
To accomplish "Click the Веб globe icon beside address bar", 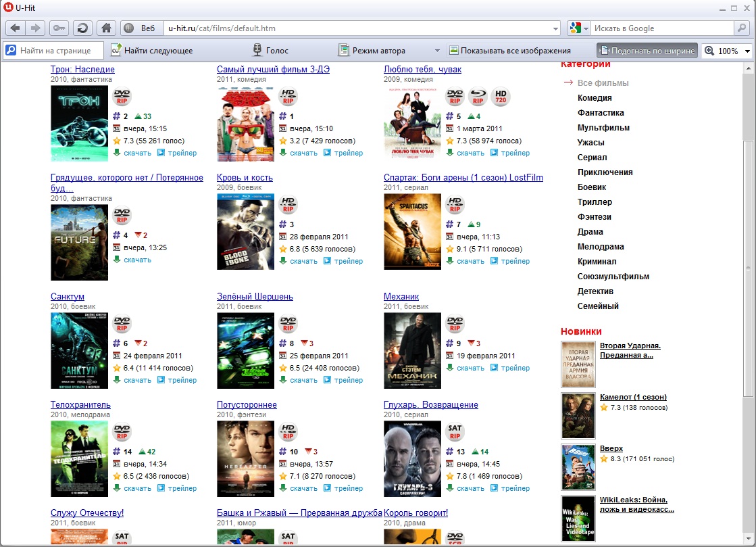I will (129, 28).
